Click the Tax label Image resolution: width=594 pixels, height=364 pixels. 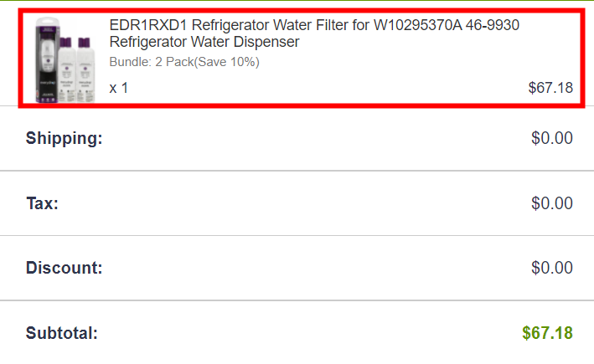(x=42, y=203)
